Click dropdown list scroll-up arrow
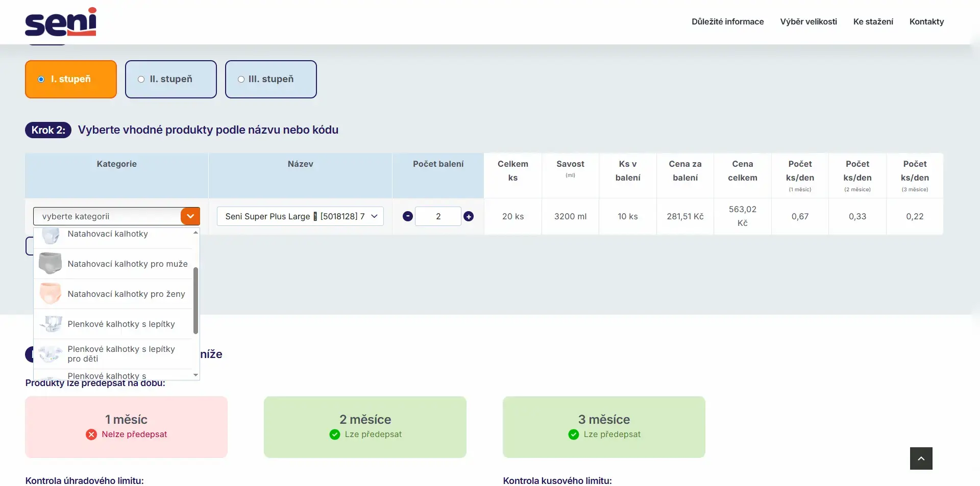 pos(195,233)
